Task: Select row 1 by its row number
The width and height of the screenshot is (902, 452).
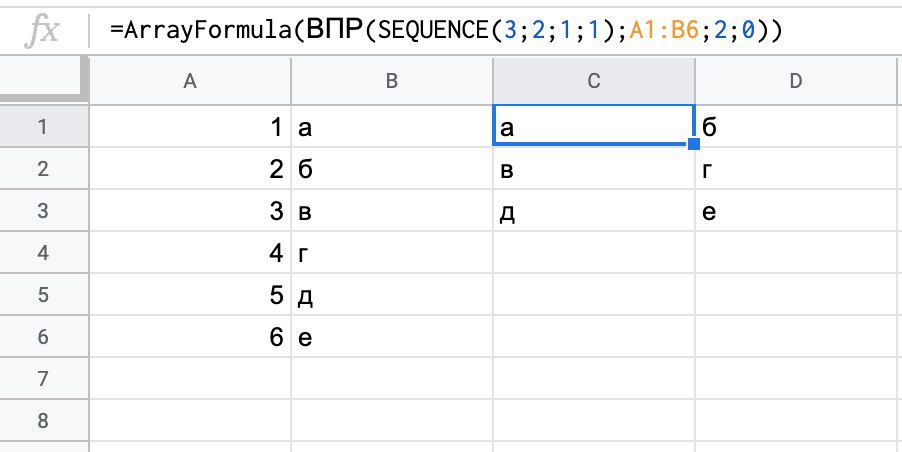Action: 43,127
